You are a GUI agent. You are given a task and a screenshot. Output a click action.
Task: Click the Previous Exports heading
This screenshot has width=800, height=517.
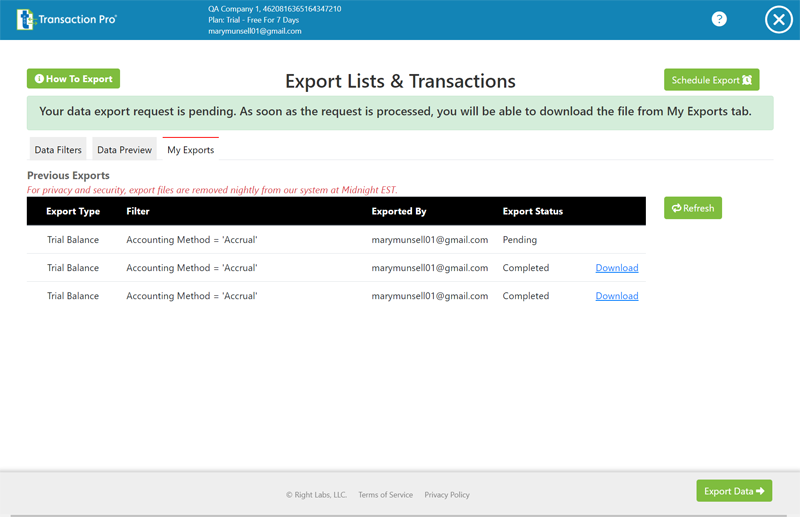[68, 176]
